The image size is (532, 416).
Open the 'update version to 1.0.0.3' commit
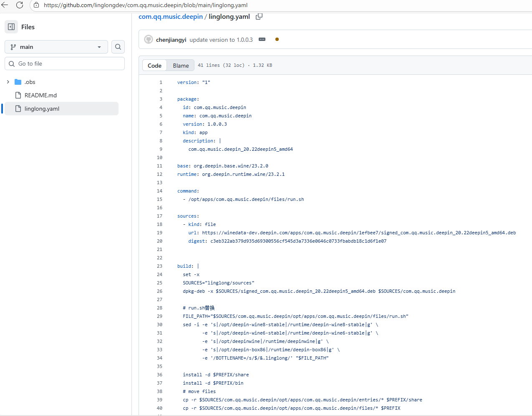(x=221, y=40)
